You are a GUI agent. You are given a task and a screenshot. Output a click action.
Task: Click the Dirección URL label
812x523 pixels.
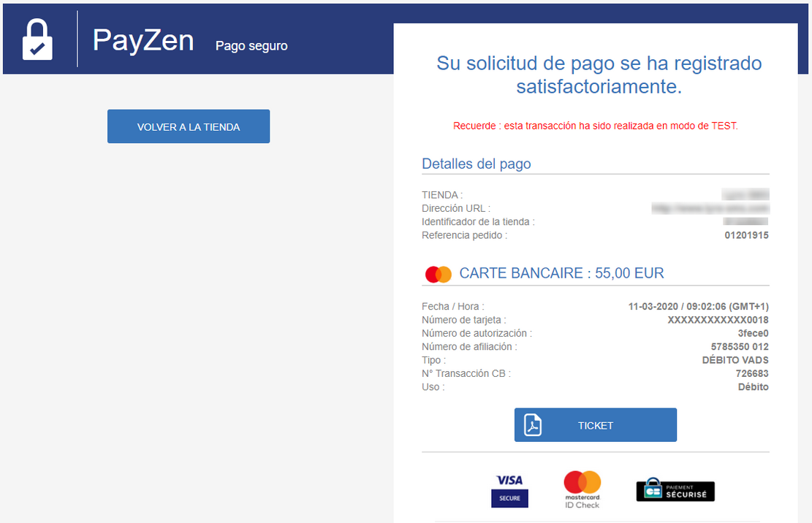pos(456,208)
